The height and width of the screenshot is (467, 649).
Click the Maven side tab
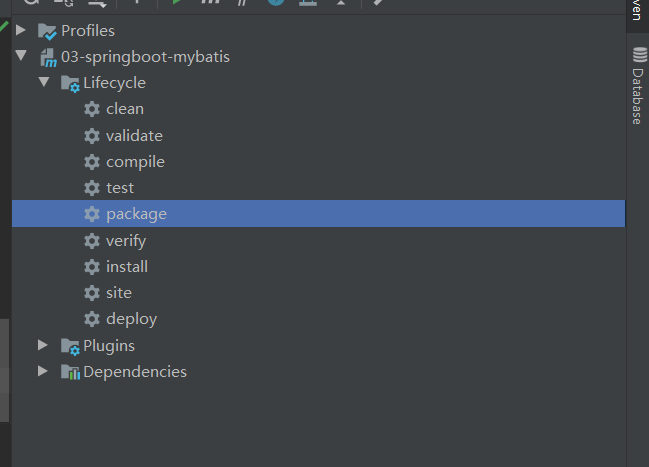coord(637,12)
